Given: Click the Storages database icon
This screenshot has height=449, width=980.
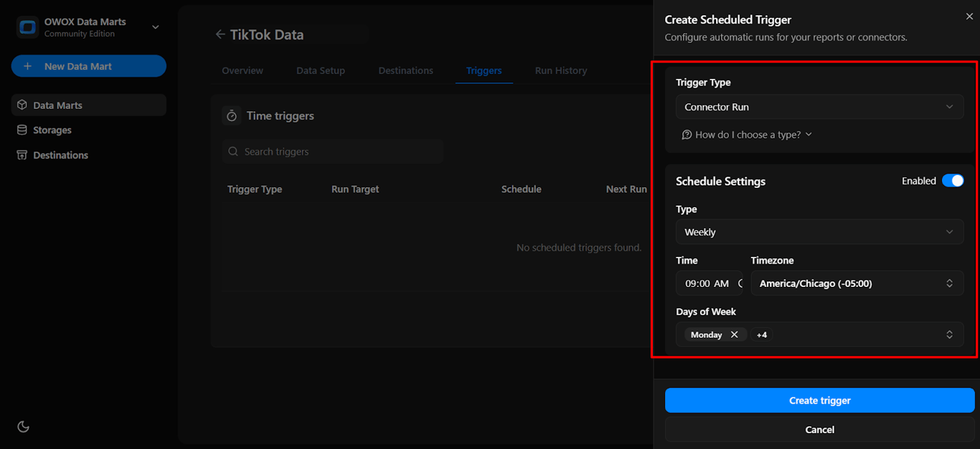Looking at the screenshot, I should [x=22, y=130].
